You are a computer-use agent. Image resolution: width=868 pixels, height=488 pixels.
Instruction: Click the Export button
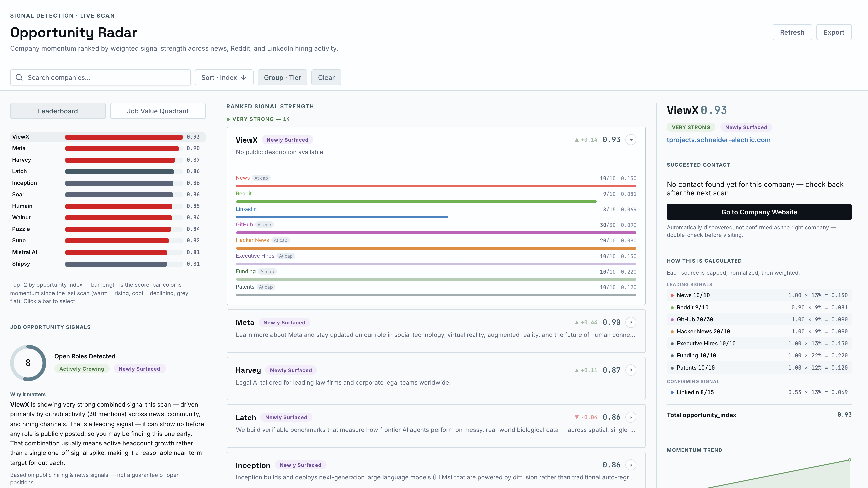[834, 32]
